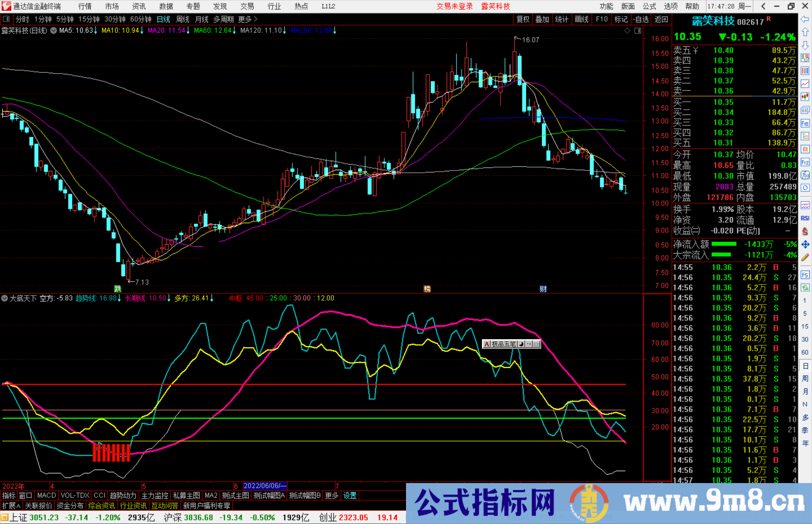Open the 多周期 multi-period selector
This screenshot has height=524, width=812.
[x=224, y=19]
